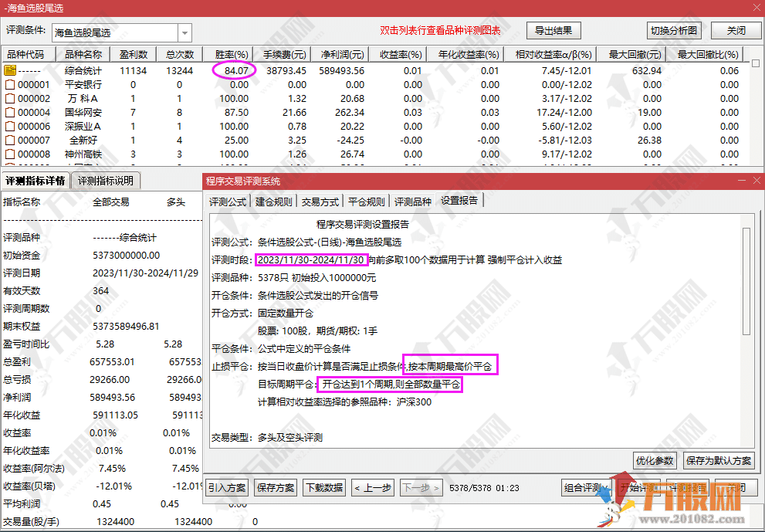765x532 pixels.
Task: Click the 切换分析图 button
Action: [x=674, y=30]
